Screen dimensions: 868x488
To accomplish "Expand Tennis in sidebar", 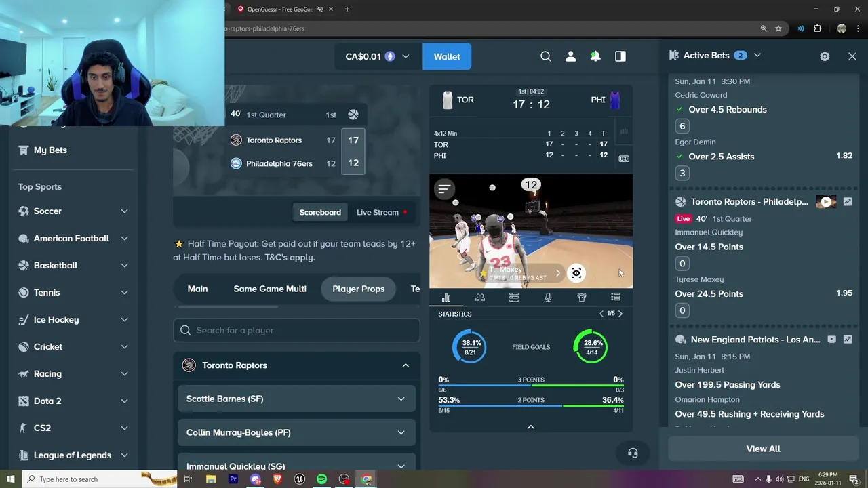I will (x=124, y=293).
